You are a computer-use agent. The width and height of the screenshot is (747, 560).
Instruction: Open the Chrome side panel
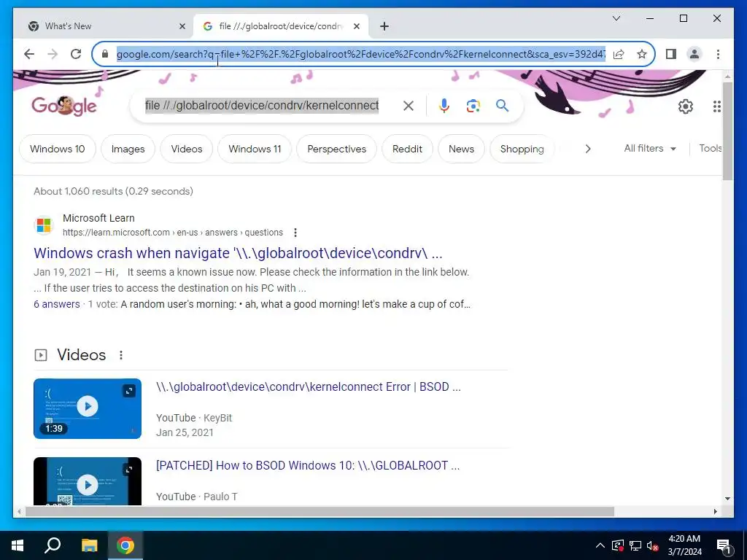coord(671,54)
